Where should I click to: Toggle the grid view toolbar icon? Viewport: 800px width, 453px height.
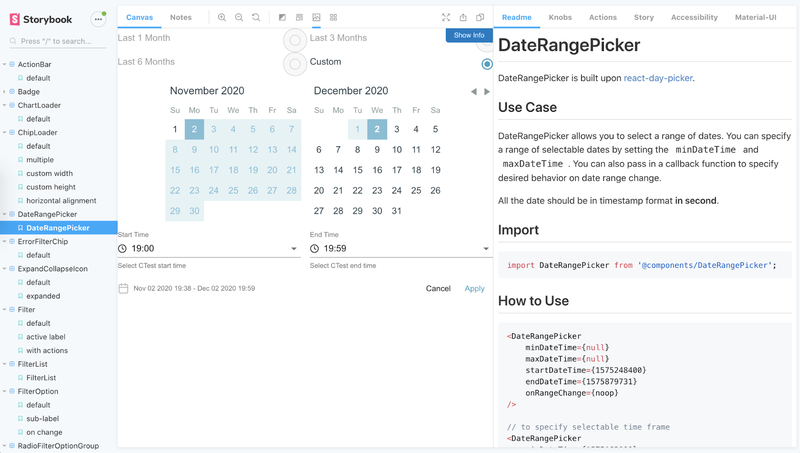coord(333,17)
